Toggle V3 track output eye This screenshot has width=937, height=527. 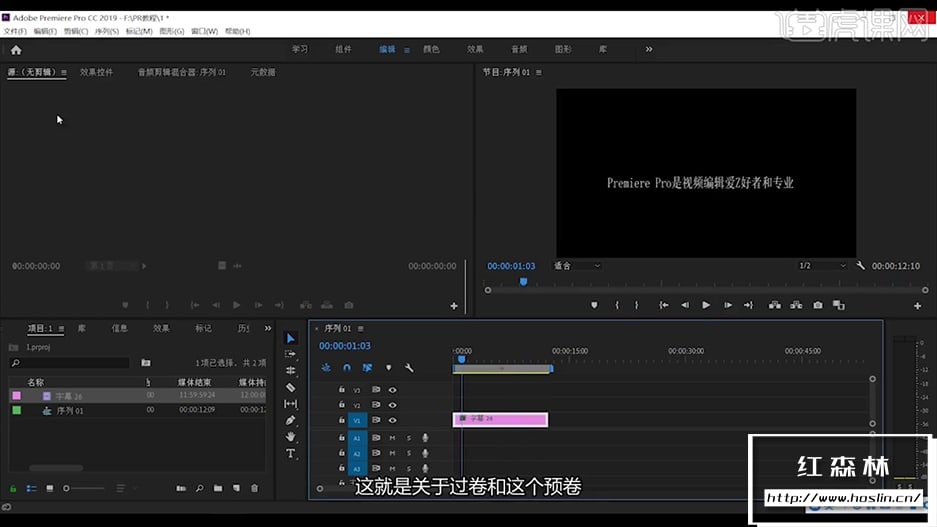click(x=393, y=390)
